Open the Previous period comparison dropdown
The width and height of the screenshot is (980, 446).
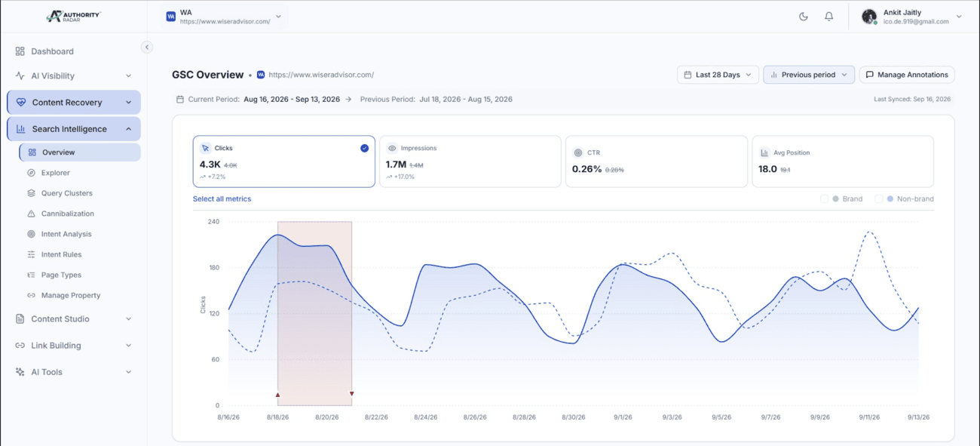coord(809,75)
